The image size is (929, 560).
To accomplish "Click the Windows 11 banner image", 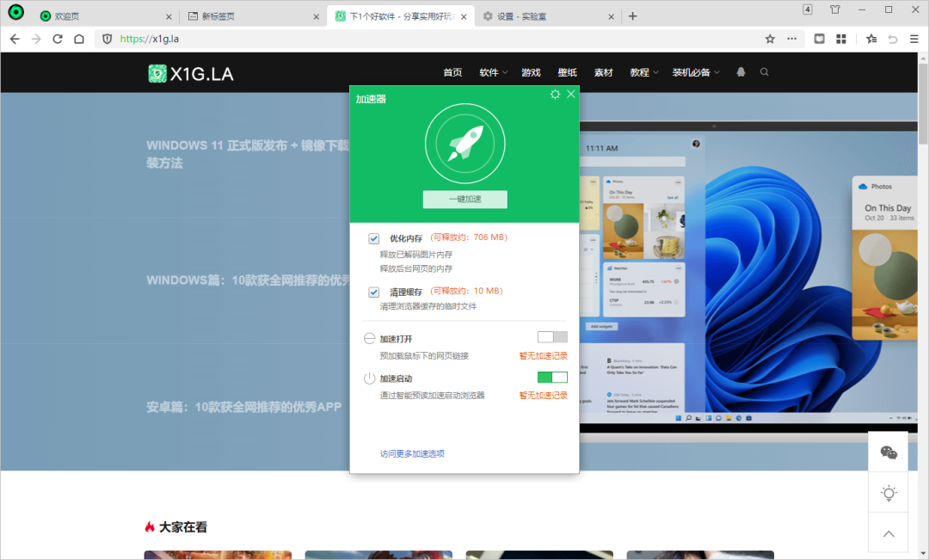I will point(748,279).
